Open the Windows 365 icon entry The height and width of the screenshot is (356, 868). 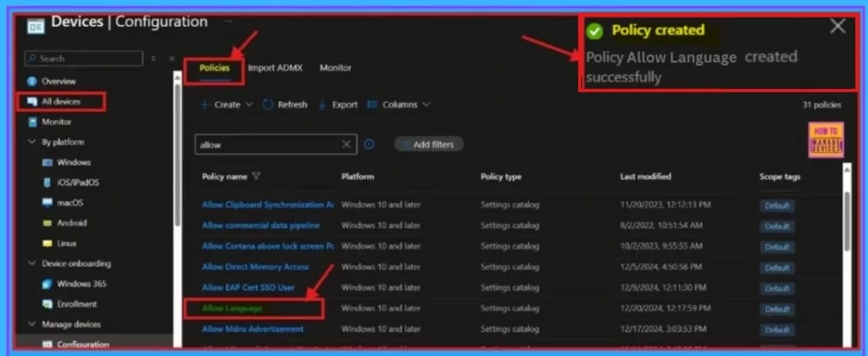click(47, 284)
